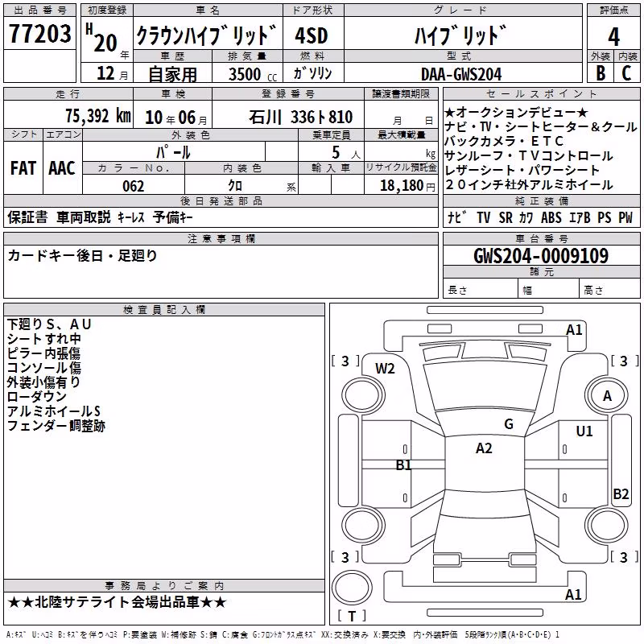
Task: Select the vehicle history 自家用
Action: click(172, 74)
